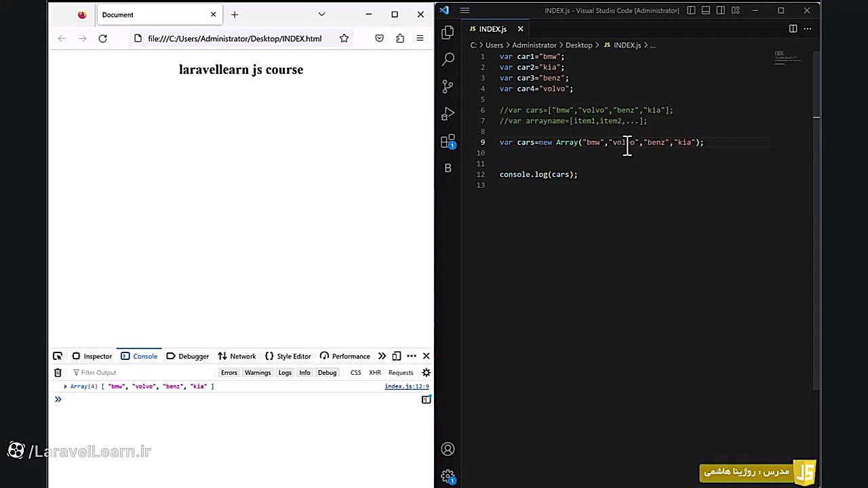Image resolution: width=868 pixels, height=488 pixels.
Task: Open the Explorer view in VS Code
Action: tap(448, 32)
